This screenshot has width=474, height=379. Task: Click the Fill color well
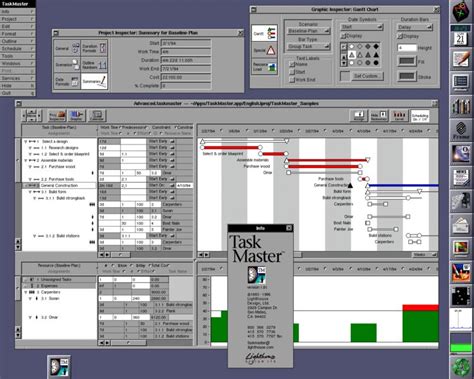[407, 62]
